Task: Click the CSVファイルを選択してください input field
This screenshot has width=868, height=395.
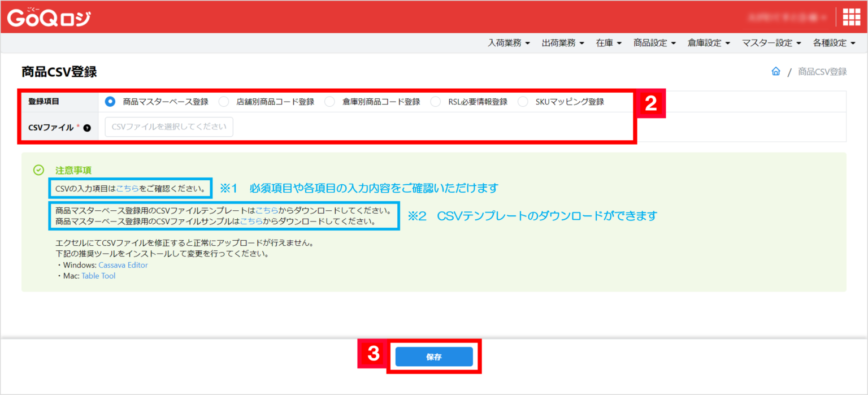Action: point(168,127)
